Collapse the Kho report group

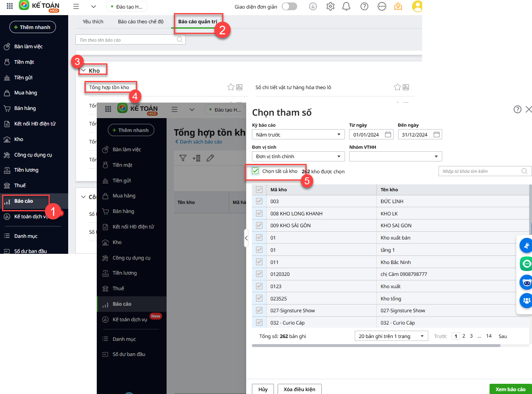pyautogui.click(x=84, y=71)
